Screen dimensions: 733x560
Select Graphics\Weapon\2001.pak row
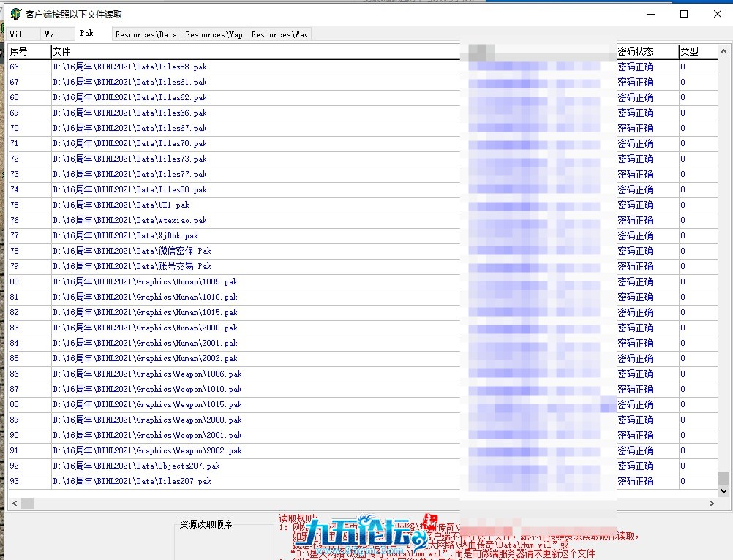pyautogui.click(x=363, y=435)
